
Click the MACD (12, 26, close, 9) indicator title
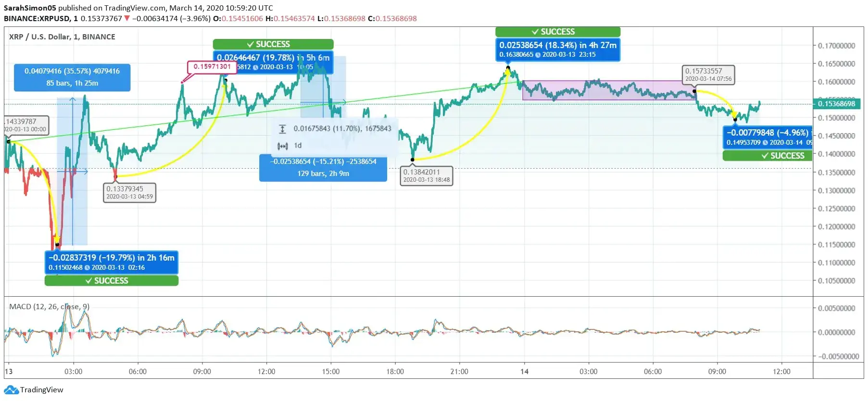coord(49,307)
